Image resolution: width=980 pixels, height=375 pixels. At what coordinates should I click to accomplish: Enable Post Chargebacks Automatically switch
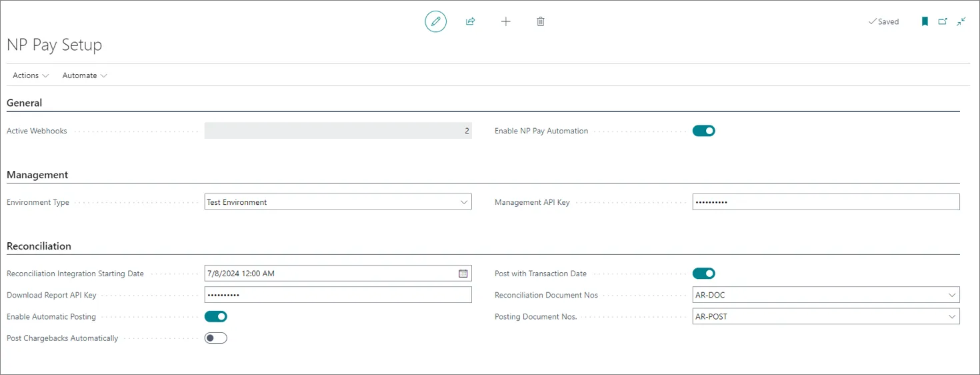(215, 338)
